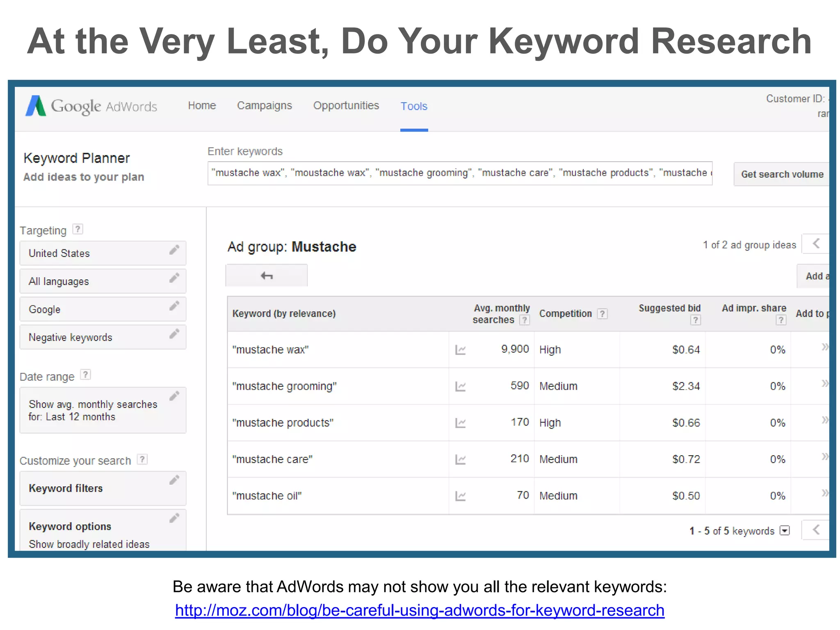The width and height of the screenshot is (840, 630).
Task: Open the Campaigns tab
Action: (x=265, y=105)
